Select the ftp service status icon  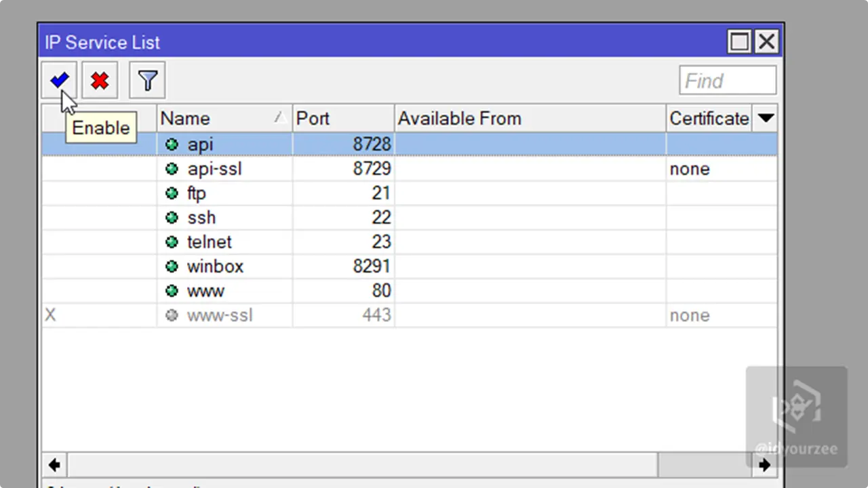[172, 193]
